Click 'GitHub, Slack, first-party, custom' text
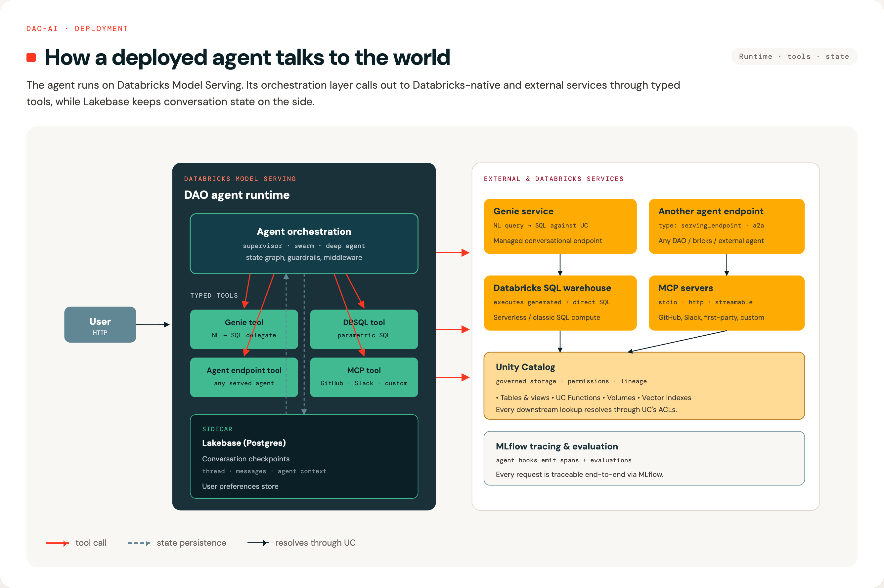This screenshot has width=884, height=588. 711,317
